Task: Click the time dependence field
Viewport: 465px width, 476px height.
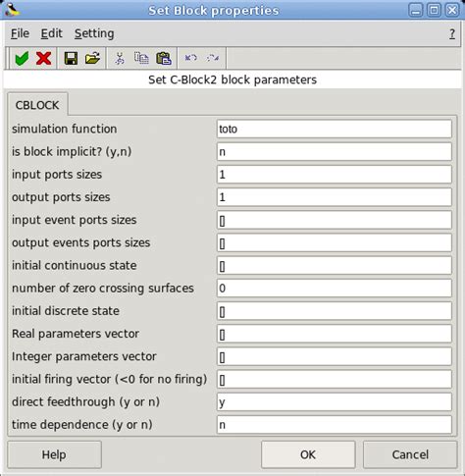Action: click(x=335, y=425)
